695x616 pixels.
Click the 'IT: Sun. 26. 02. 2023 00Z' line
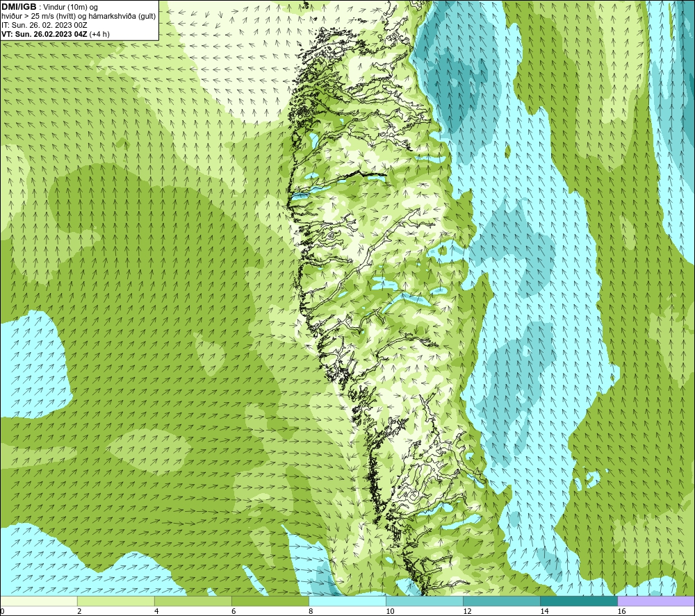click(x=44, y=25)
